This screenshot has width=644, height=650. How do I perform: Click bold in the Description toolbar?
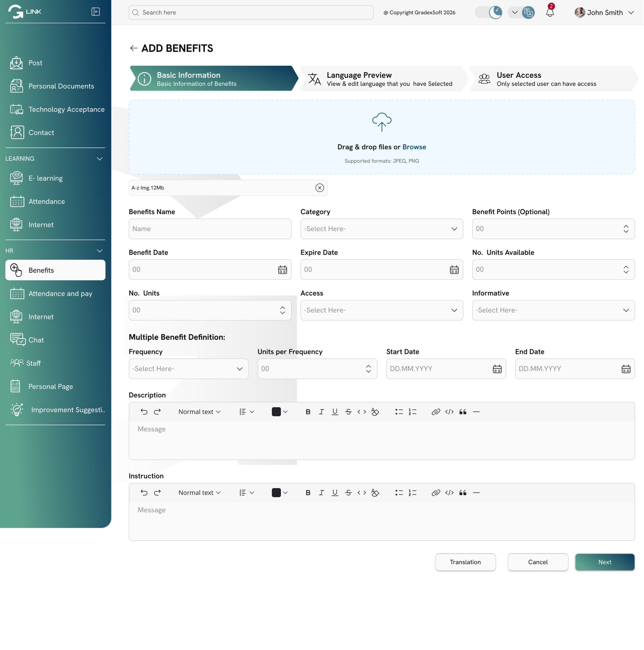pyautogui.click(x=308, y=412)
